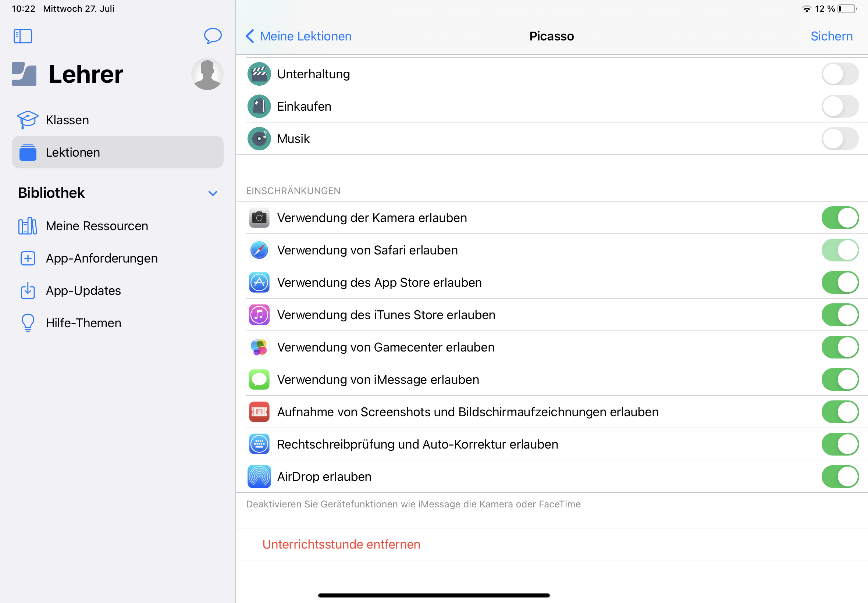The height and width of the screenshot is (603, 868).
Task: Click the Unterhaltung clapperboard icon
Action: 259,74
